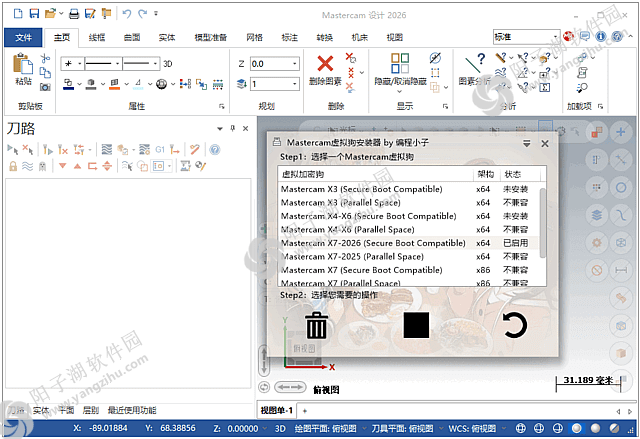Open the installer dialog menu dropdown icon
The image size is (640, 439).
(x=527, y=144)
